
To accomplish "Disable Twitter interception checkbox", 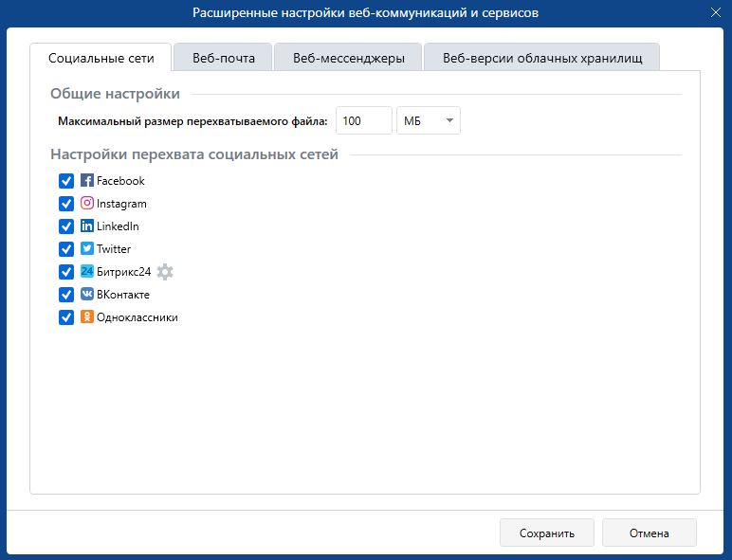I will (x=66, y=249).
